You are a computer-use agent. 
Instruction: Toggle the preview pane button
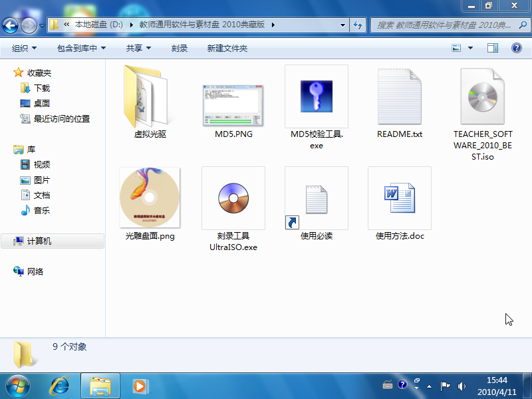[493, 48]
